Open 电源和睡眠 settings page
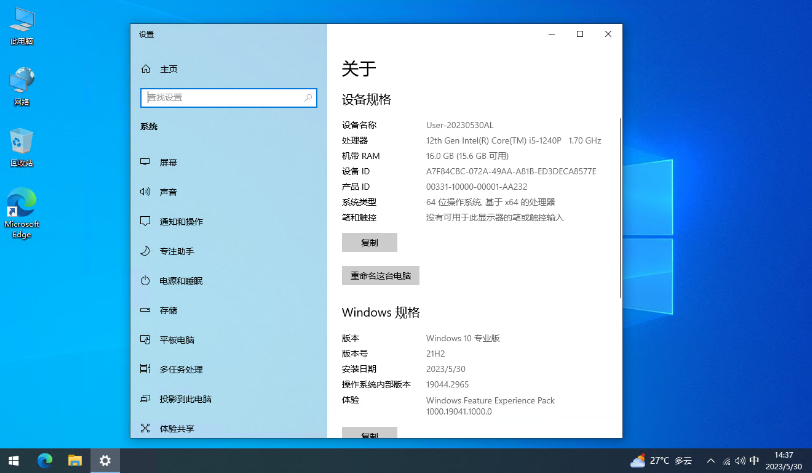The width and height of the screenshot is (812, 473). 181,280
